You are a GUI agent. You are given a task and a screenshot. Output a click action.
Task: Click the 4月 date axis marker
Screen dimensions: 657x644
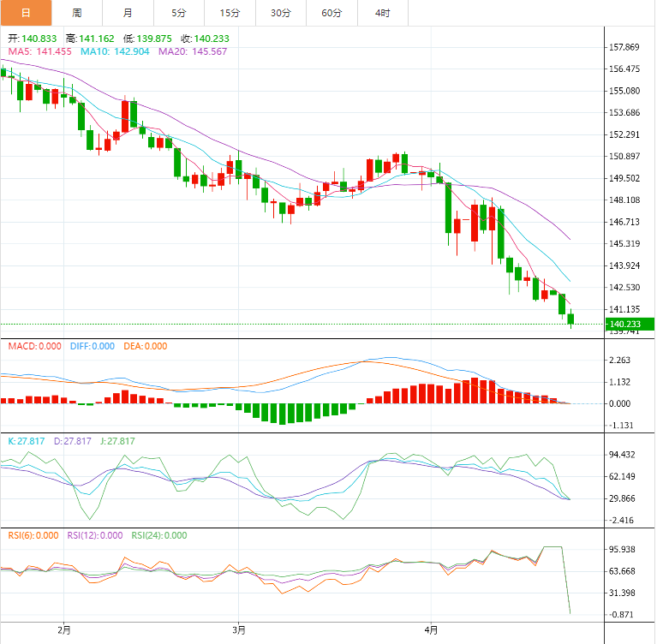[431, 630]
